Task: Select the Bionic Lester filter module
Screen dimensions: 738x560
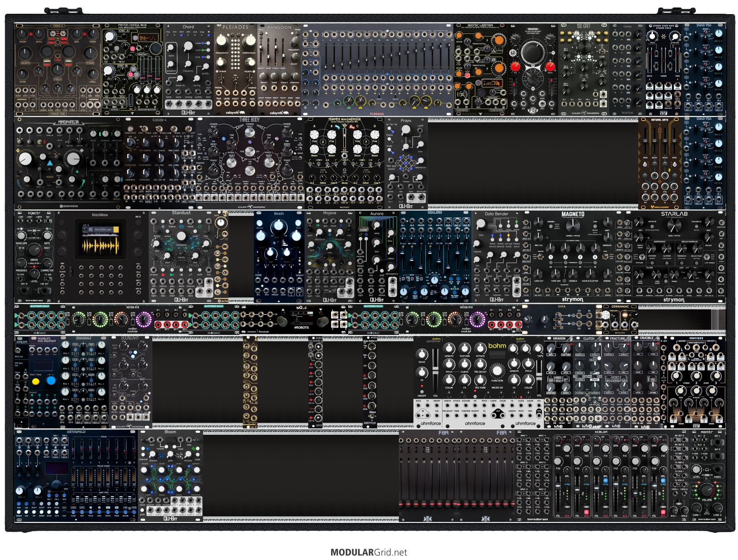Action: tap(481, 70)
